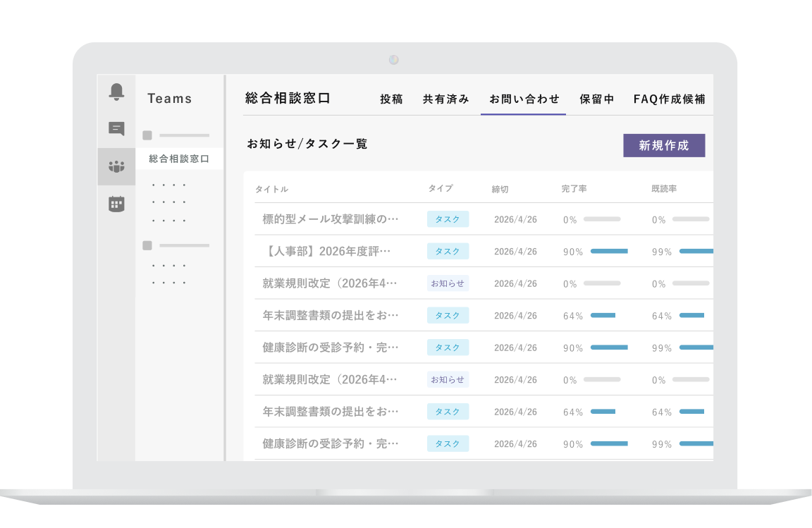812x528 pixels.
Task: Click deadline date in 標的型メール row
Action: tap(515, 220)
